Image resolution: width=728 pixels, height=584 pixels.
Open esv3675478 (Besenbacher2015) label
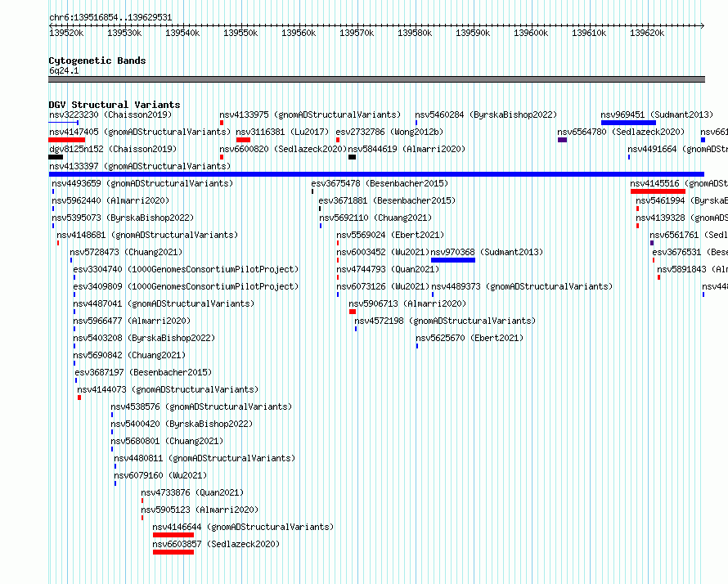(x=380, y=183)
